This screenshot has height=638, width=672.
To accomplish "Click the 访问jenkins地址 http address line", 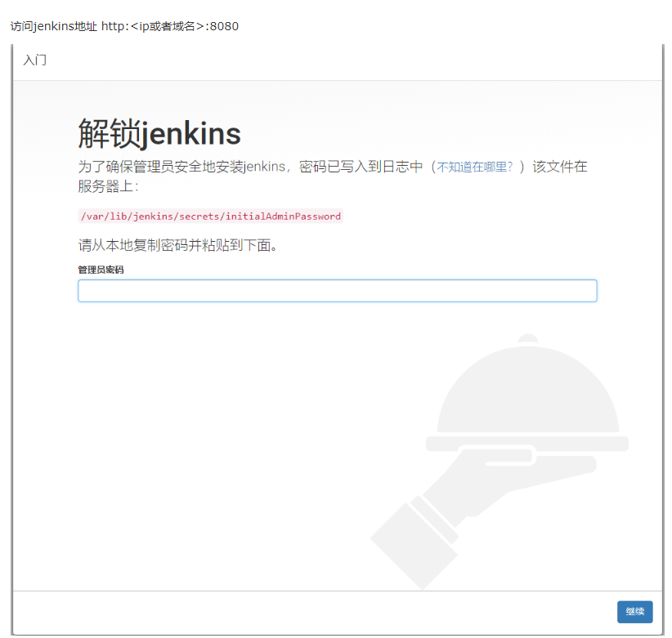I will click(x=124, y=26).
